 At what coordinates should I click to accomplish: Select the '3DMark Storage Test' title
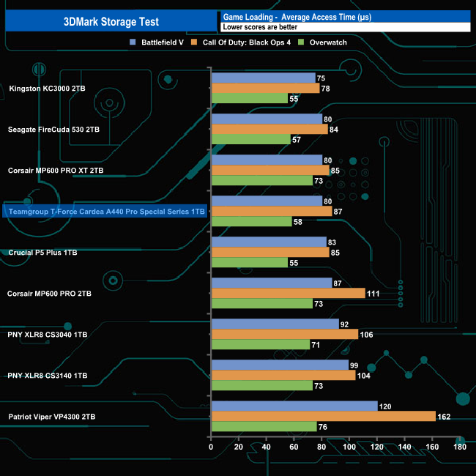pos(111,21)
